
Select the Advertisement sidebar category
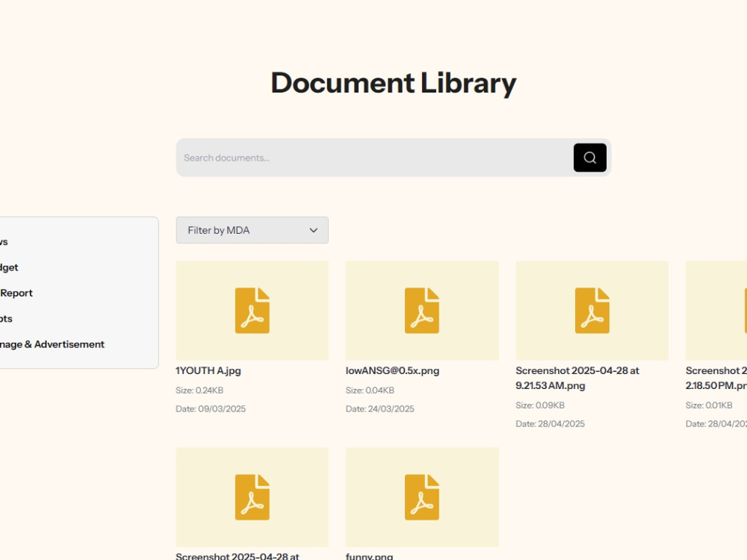52,344
